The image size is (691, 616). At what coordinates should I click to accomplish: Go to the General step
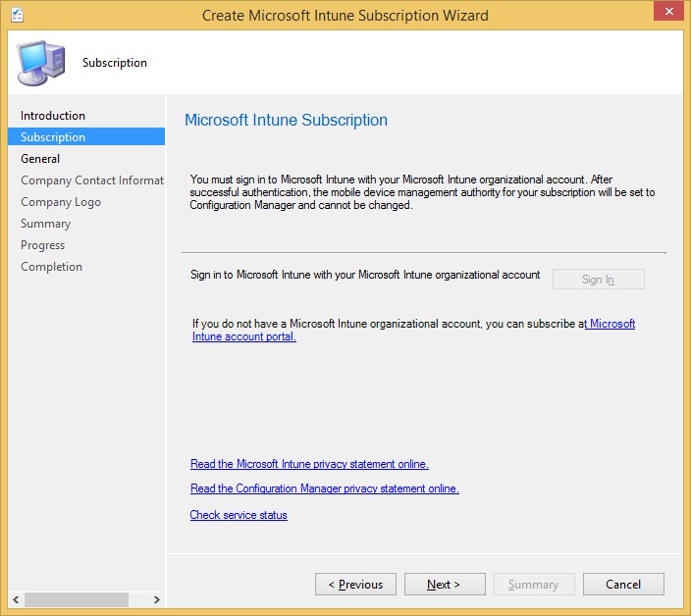point(40,159)
